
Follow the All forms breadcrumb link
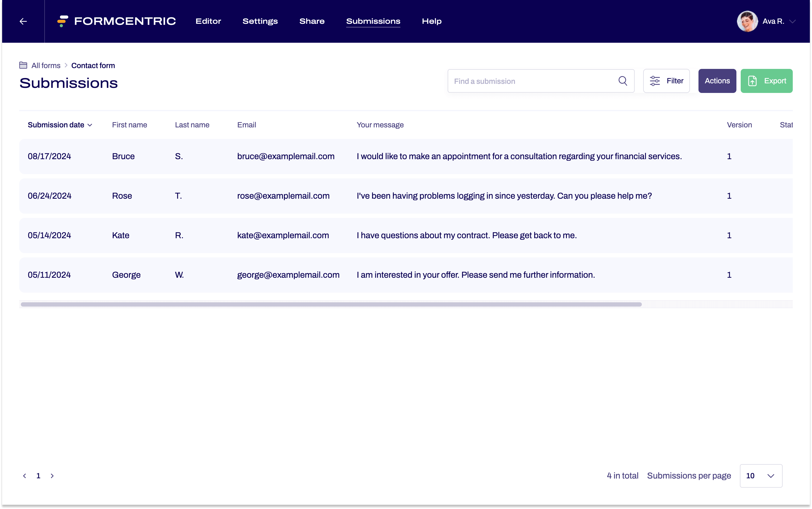pos(45,65)
